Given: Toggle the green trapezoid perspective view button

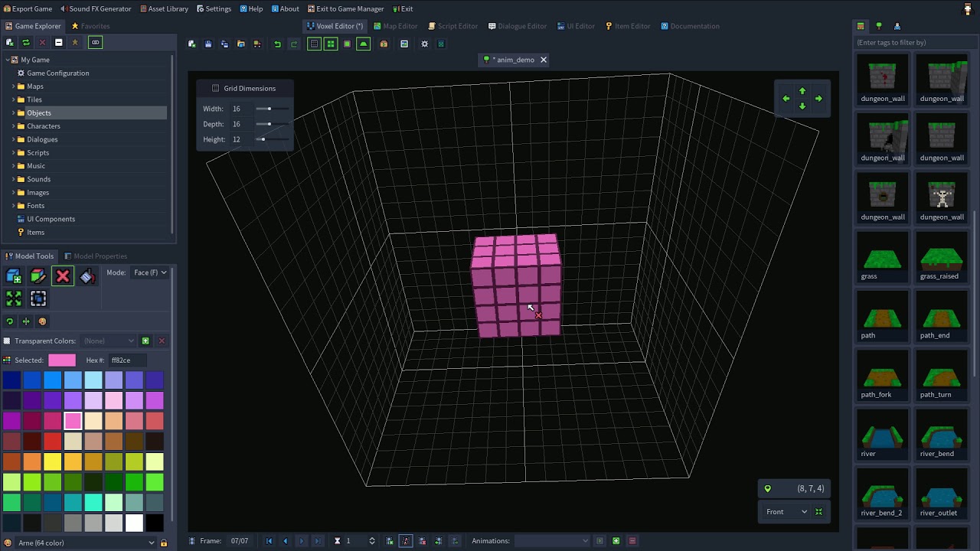Looking at the screenshot, I should coord(364,44).
